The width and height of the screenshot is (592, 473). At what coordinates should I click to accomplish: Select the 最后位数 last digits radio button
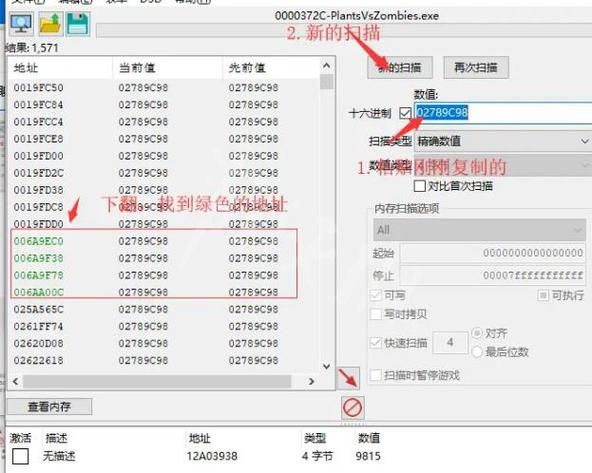pyautogui.click(x=477, y=352)
